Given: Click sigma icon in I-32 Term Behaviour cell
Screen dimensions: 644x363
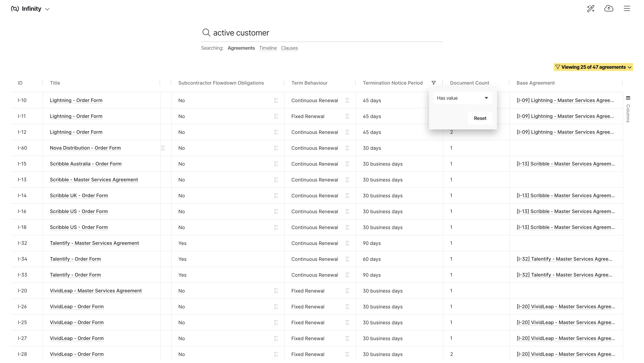Looking at the screenshot, I should click(x=347, y=243).
